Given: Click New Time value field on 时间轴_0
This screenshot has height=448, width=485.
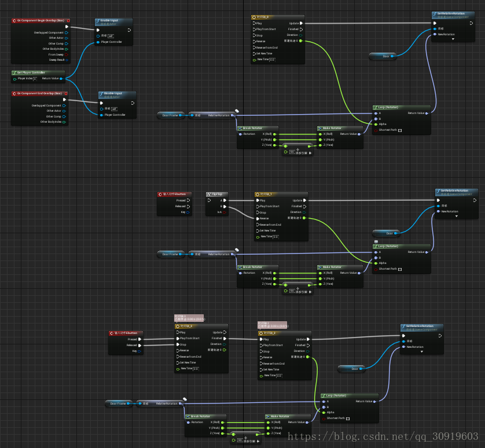Looking at the screenshot, I should click(272, 60).
